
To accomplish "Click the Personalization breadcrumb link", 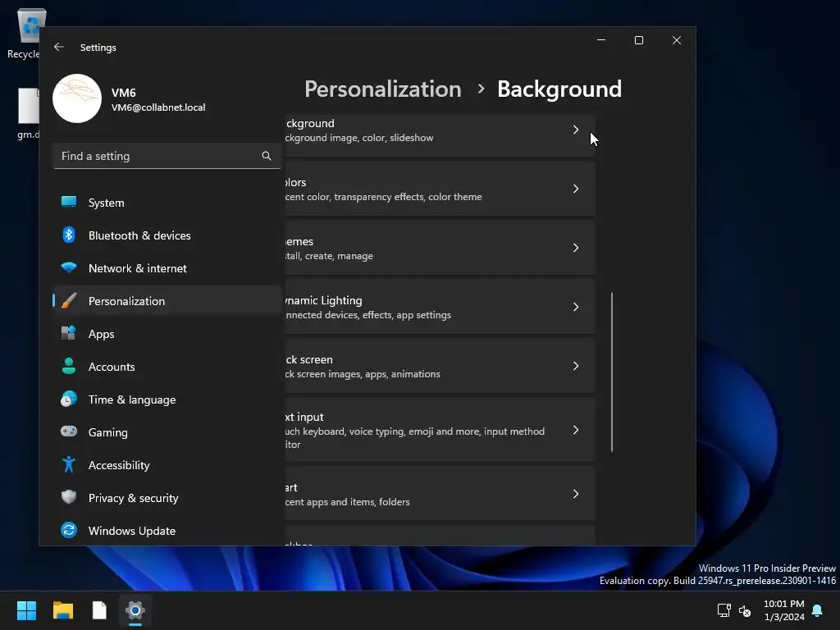I will point(382,89).
